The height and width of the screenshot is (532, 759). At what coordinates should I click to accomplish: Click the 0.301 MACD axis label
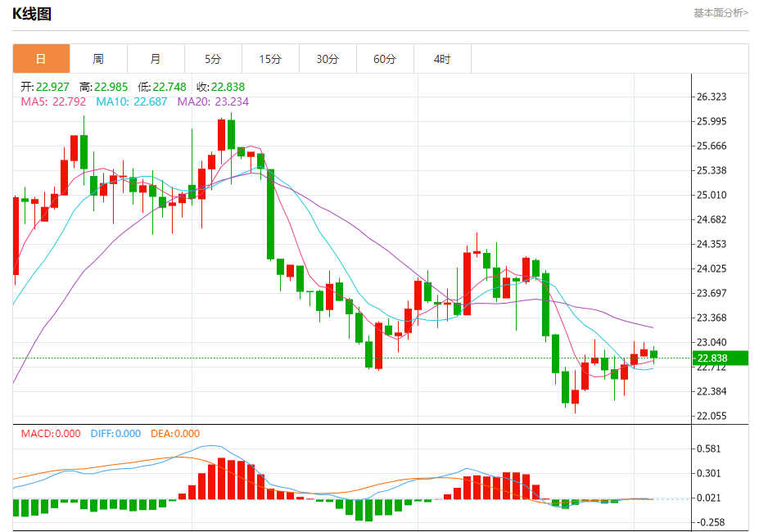tap(709, 473)
